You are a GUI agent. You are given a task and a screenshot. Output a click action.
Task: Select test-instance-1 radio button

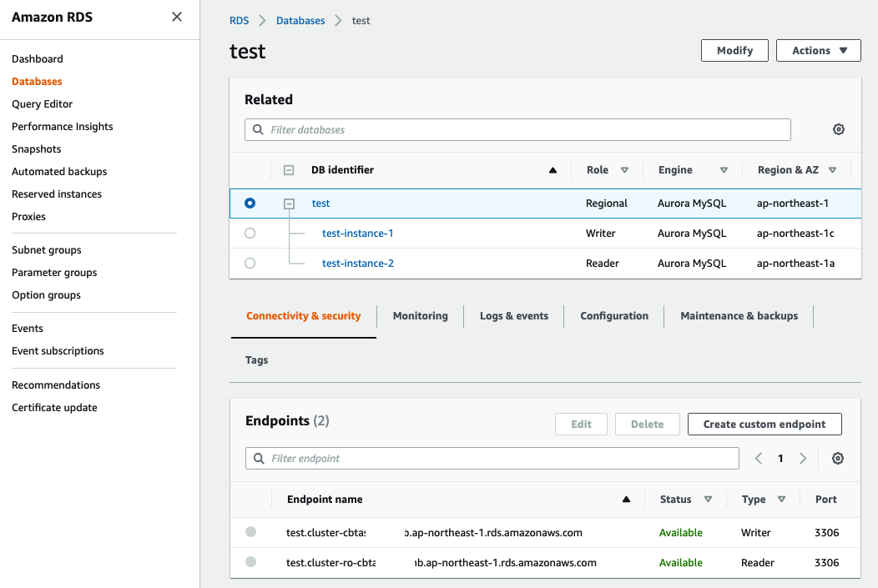tap(250, 234)
